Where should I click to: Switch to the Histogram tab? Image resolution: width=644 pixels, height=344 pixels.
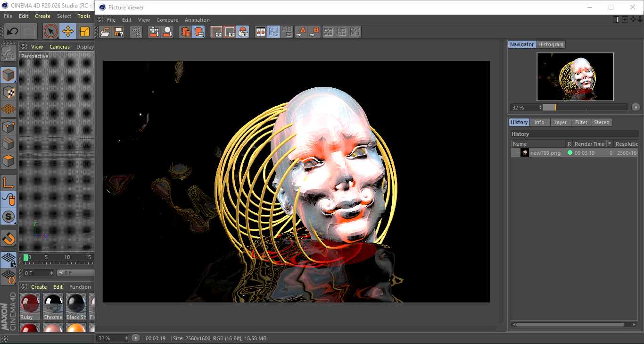pos(551,44)
